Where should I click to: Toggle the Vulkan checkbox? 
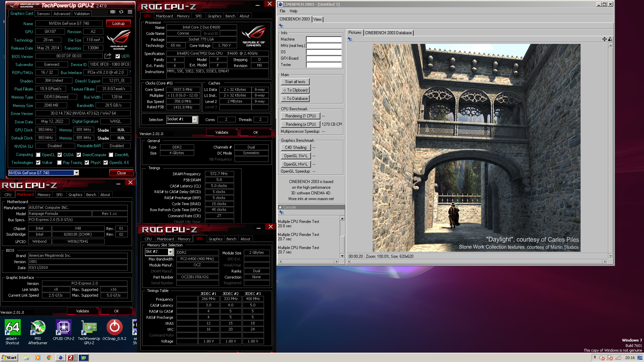tap(38, 163)
